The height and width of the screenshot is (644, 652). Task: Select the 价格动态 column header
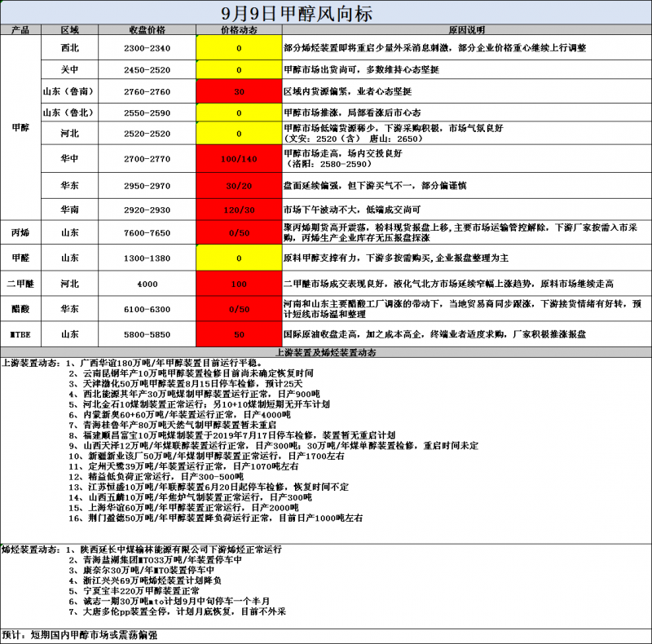point(239,29)
